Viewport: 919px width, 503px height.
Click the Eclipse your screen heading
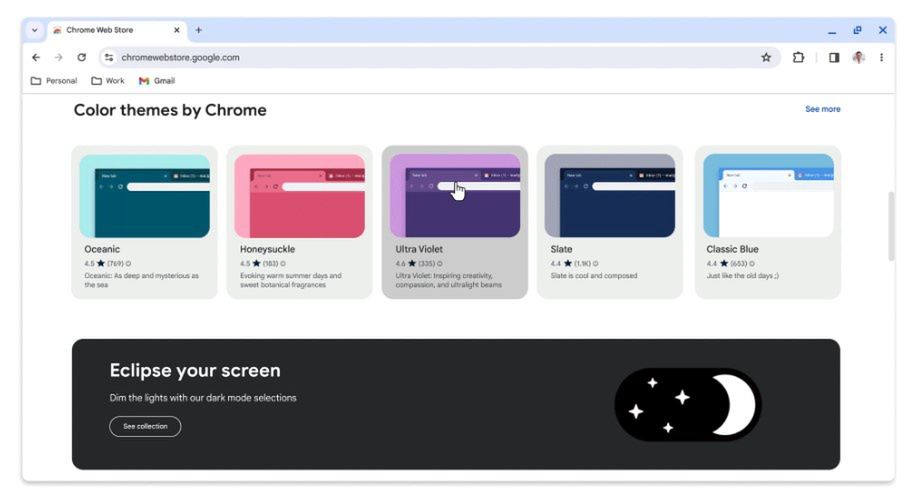pyautogui.click(x=195, y=371)
